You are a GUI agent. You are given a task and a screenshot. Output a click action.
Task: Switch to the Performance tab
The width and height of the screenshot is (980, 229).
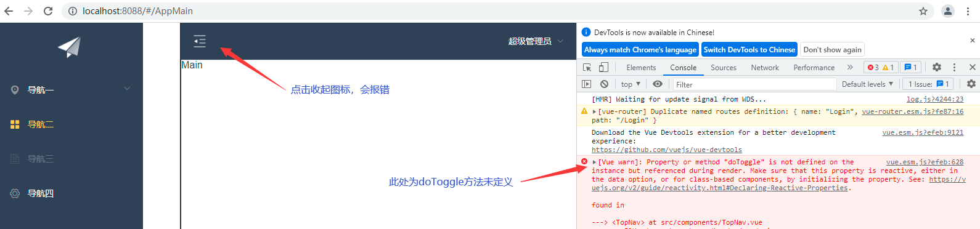pos(814,68)
